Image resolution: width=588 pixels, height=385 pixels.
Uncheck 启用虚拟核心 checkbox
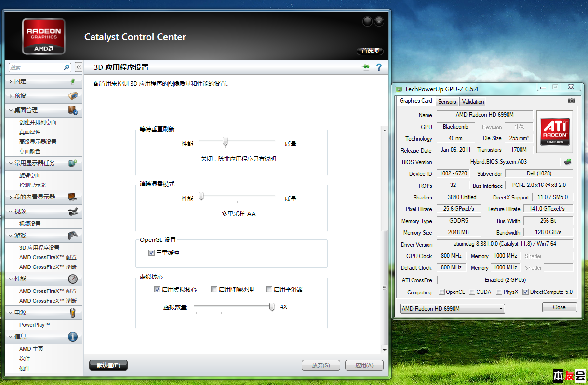point(157,290)
